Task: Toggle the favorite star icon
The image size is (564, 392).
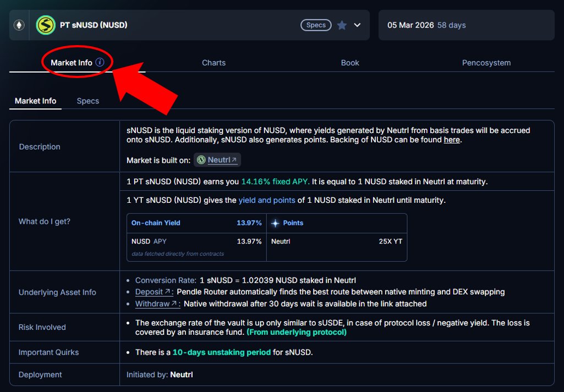Action: tap(342, 25)
